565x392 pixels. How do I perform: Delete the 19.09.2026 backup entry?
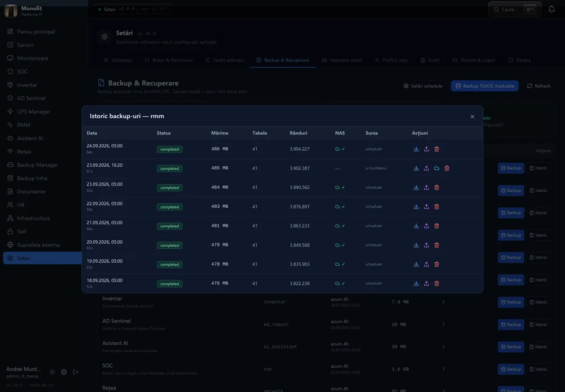point(437,264)
